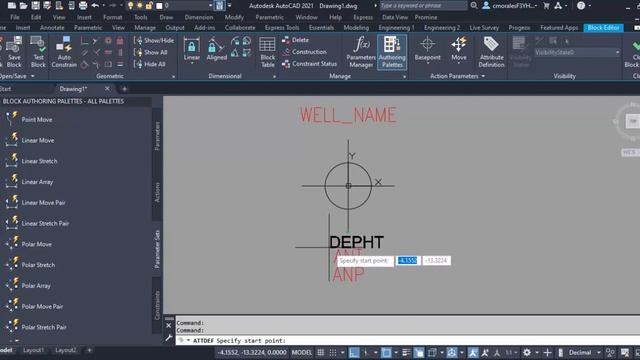Toggle snap mode in status bar

[x=333, y=352]
